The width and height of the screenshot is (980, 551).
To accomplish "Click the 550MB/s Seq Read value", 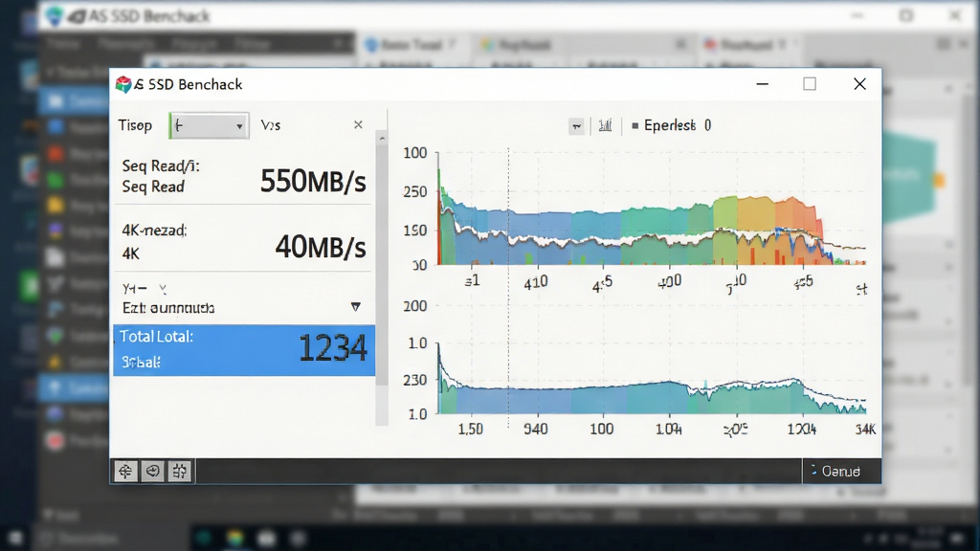I will (313, 182).
